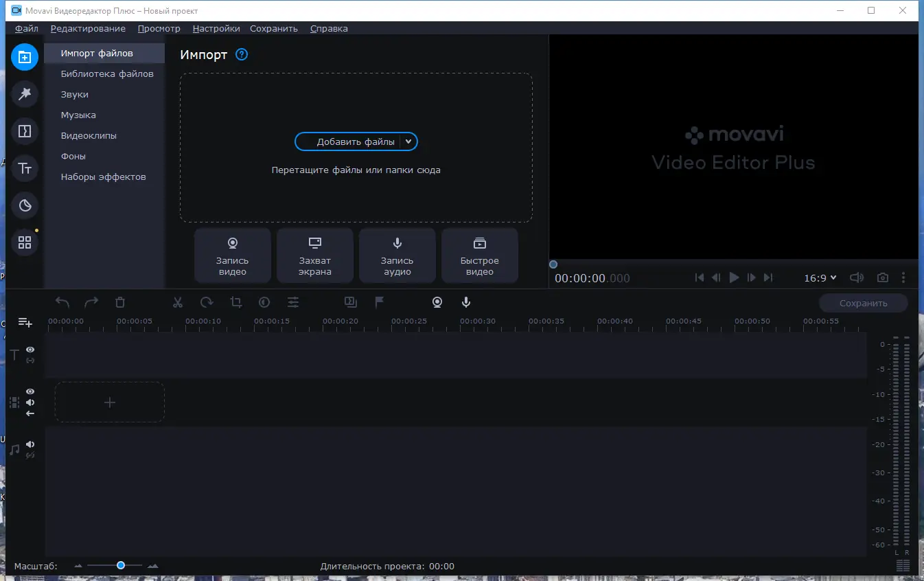Click the timeline layout icon in bottom-right corner
The width and height of the screenshot is (924, 581).
(903, 566)
